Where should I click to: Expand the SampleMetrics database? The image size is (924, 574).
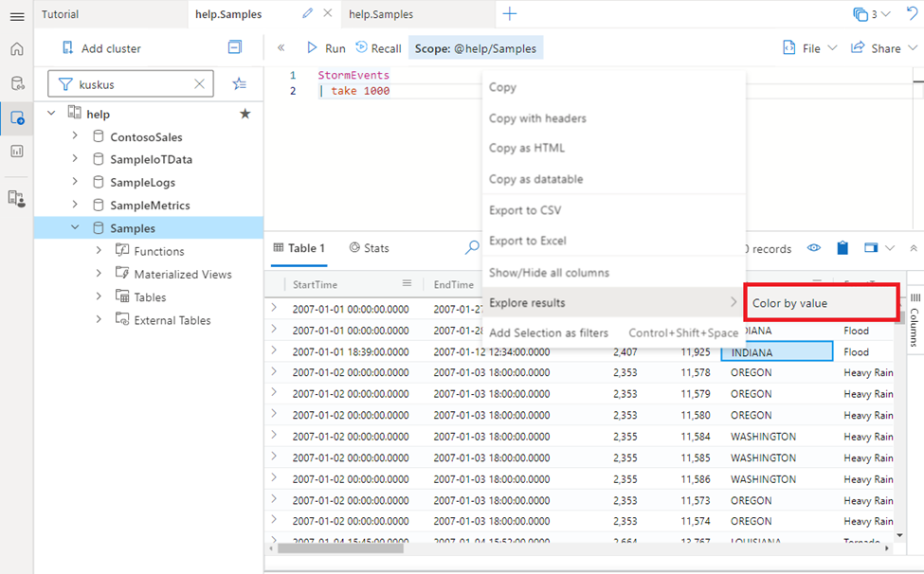(x=75, y=205)
